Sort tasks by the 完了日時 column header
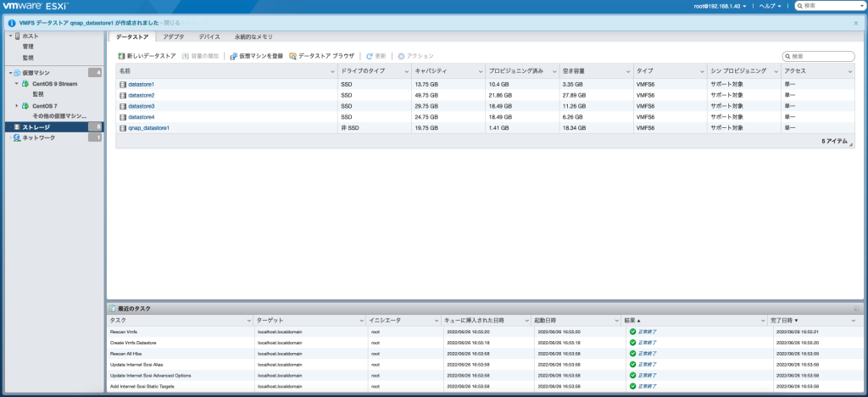 pos(788,321)
